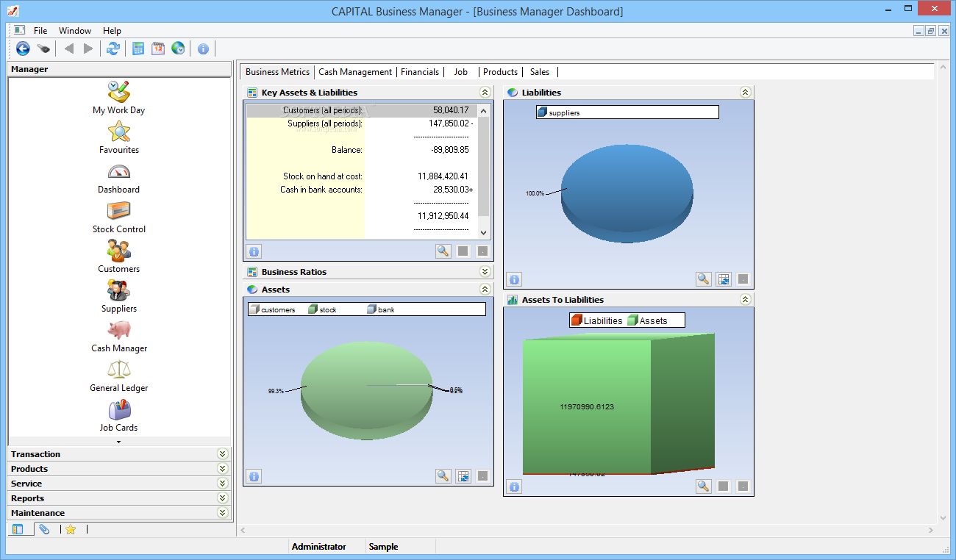Open the calendar toolbar icon

[158, 49]
